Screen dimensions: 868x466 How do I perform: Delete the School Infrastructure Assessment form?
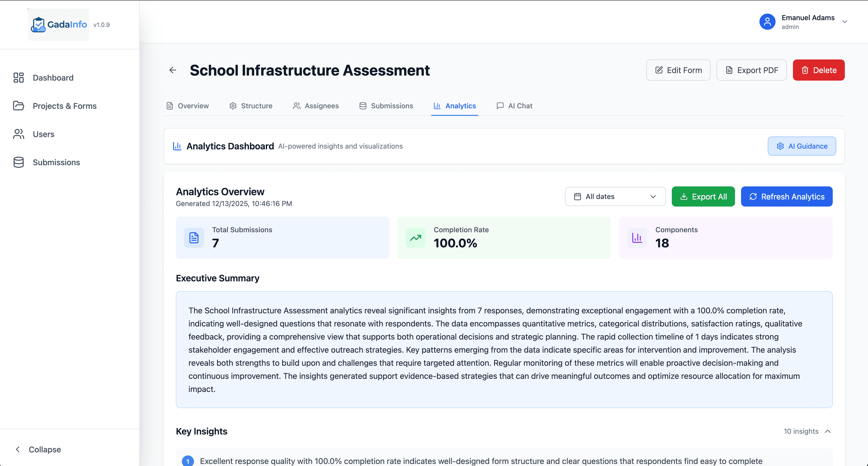818,70
